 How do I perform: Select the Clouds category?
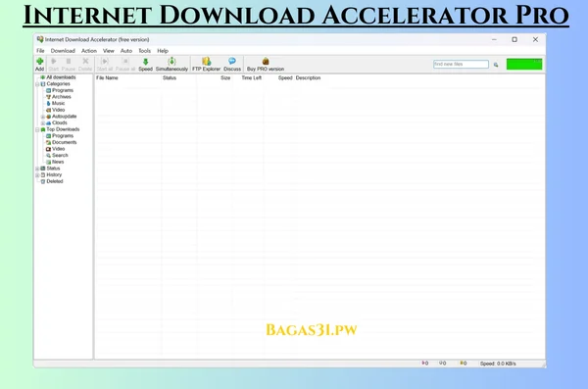pos(59,122)
